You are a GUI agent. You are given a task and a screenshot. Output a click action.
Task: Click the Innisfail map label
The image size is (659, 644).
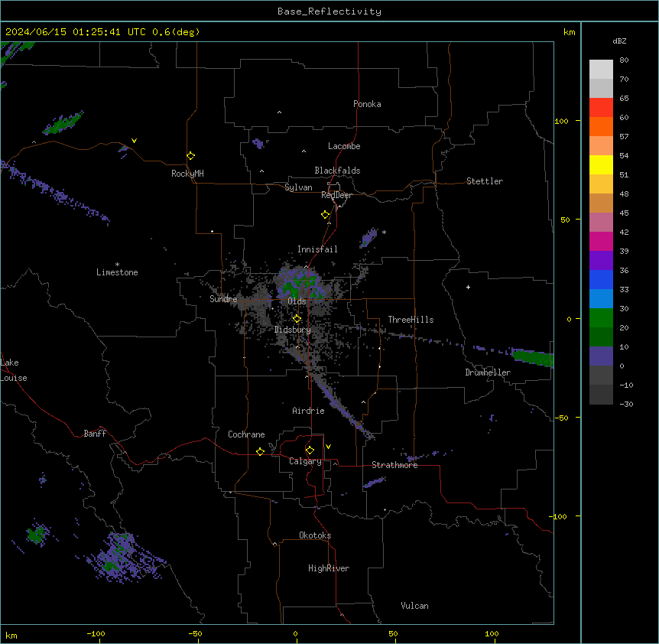(317, 249)
